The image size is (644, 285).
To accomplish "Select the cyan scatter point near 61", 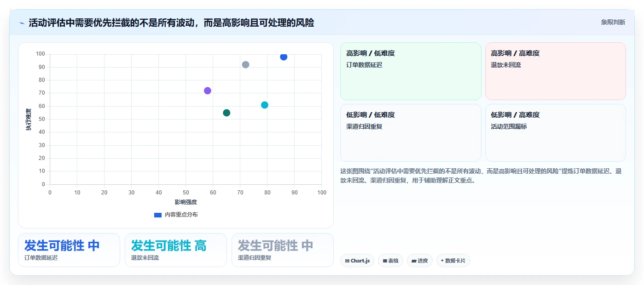I will tap(265, 105).
